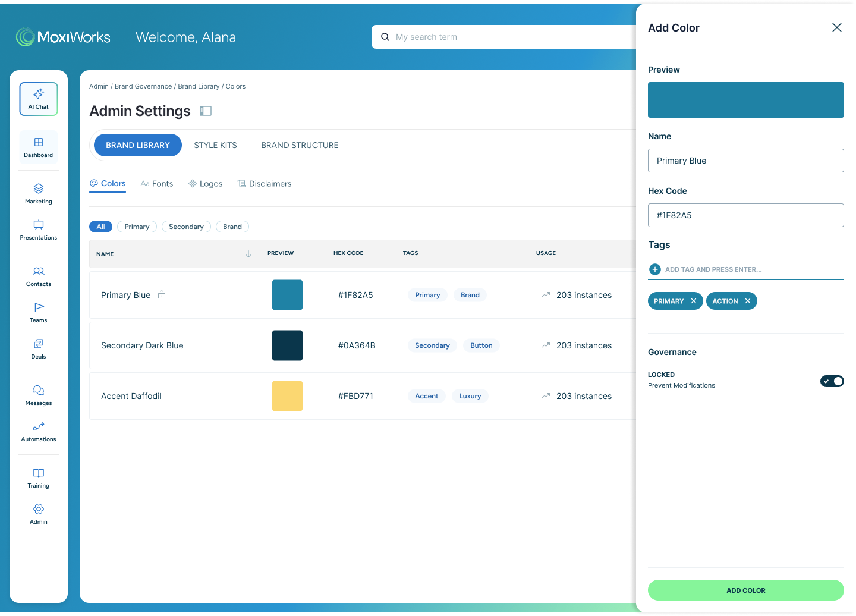The width and height of the screenshot is (856, 616).
Task: Click the Primary Blue color swatch in table
Action: point(287,295)
